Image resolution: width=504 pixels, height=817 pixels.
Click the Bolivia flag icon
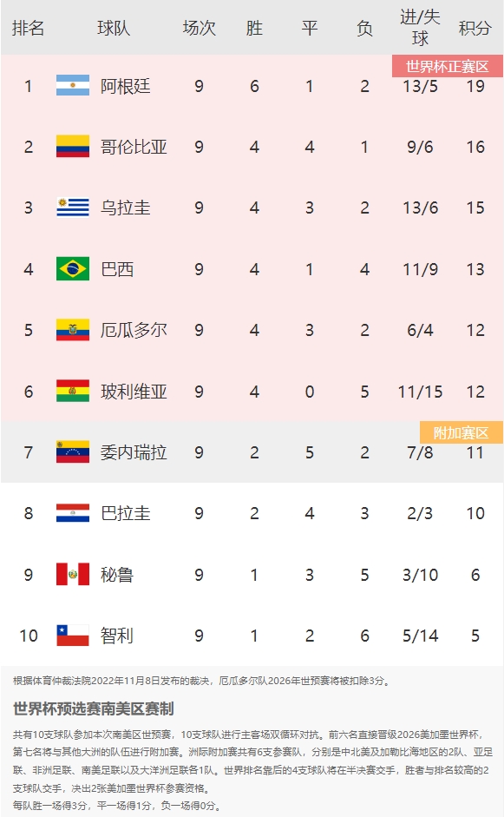click(x=73, y=391)
